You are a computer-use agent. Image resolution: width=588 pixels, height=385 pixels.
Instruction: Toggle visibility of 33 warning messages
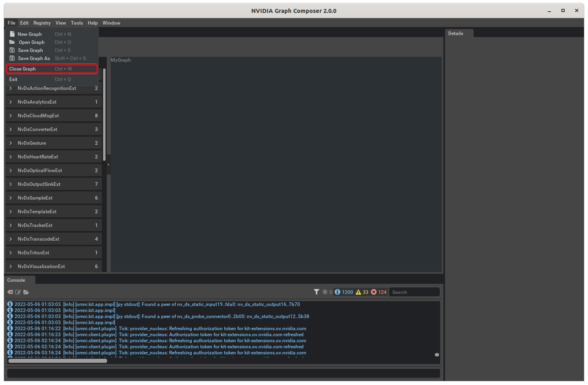click(362, 292)
